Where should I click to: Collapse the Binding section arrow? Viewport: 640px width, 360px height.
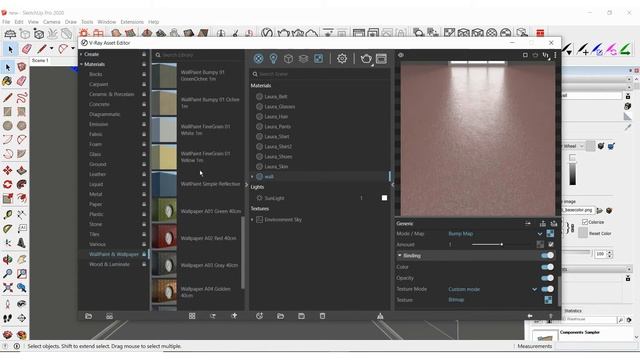400,256
